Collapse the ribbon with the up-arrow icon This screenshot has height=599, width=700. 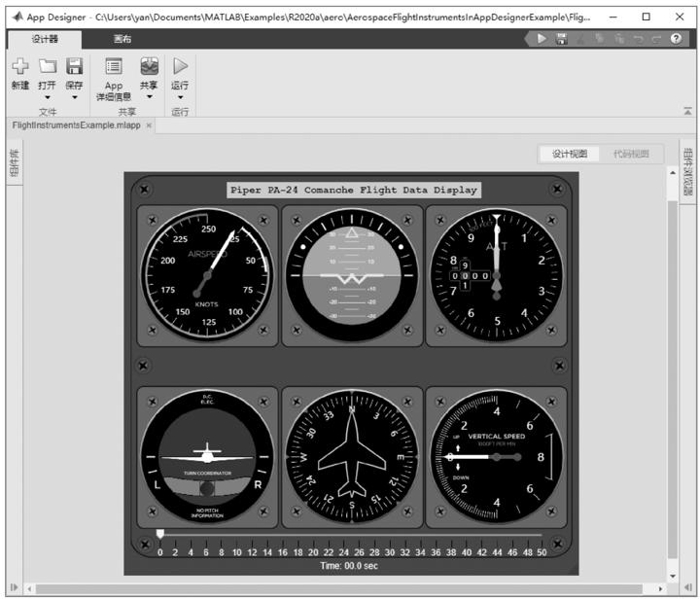tap(687, 111)
